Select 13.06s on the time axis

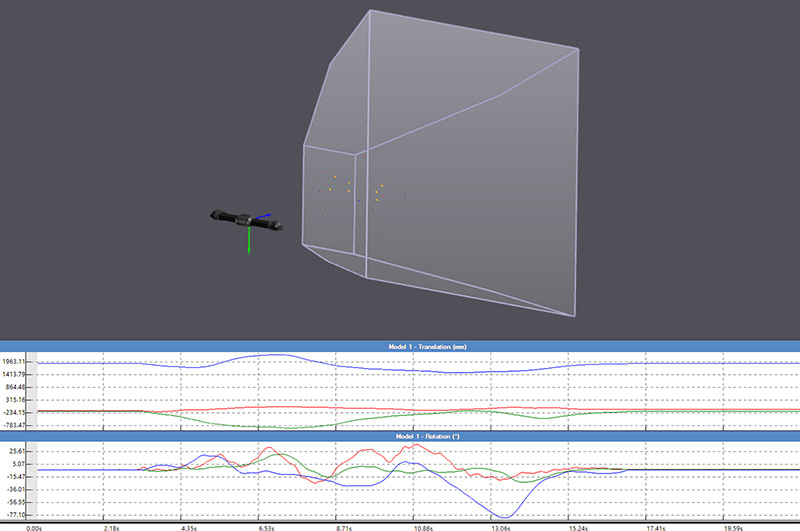click(498, 525)
